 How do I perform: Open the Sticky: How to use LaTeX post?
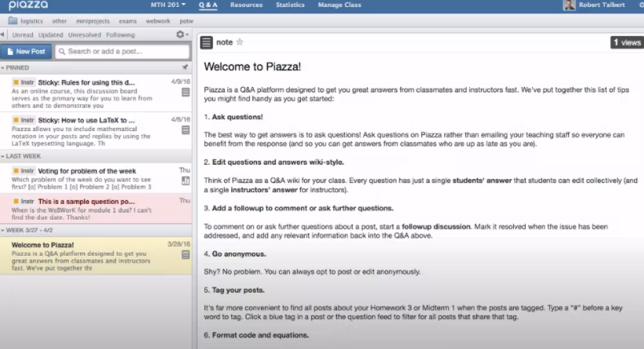[96, 131]
